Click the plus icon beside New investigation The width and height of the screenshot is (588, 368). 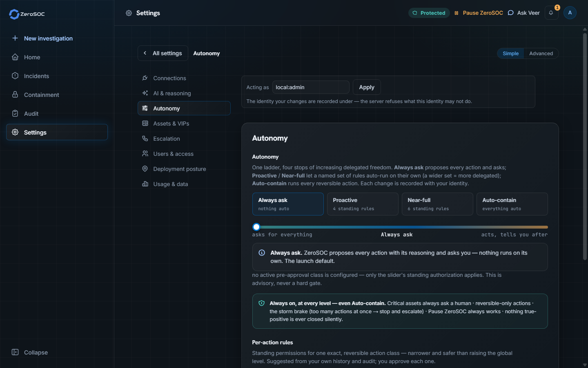pos(15,38)
